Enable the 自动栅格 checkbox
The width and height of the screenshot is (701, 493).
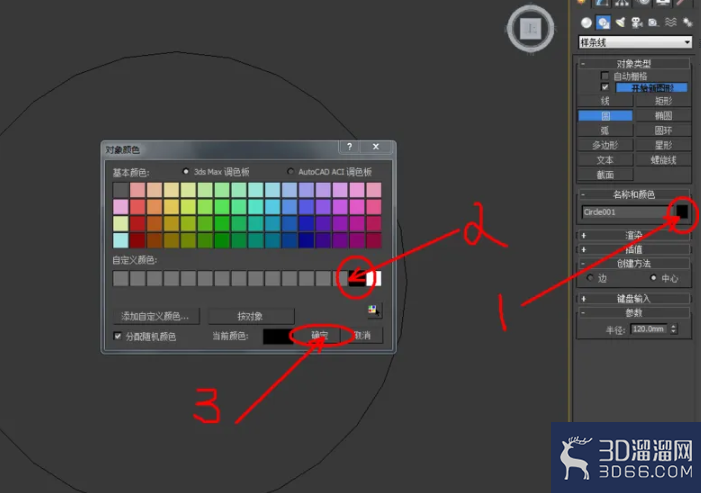pyautogui.click(x=605, y=76)
